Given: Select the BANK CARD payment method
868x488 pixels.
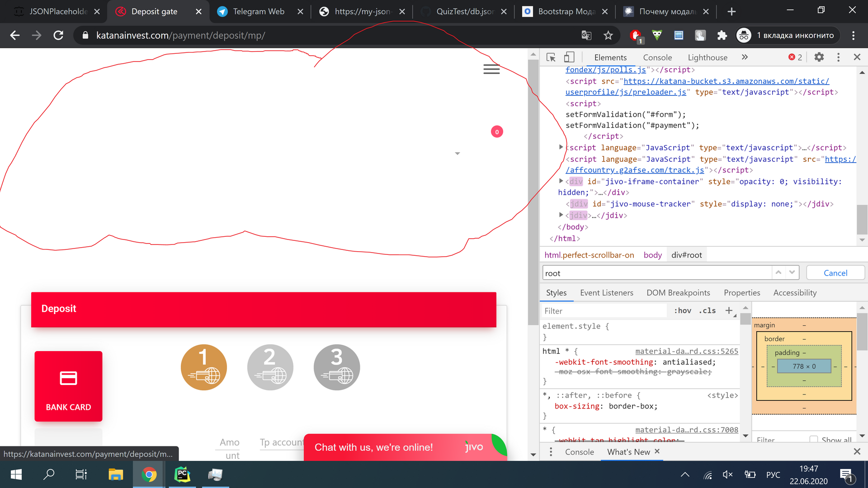Looking at the screenshot, I should click(68, 386).
